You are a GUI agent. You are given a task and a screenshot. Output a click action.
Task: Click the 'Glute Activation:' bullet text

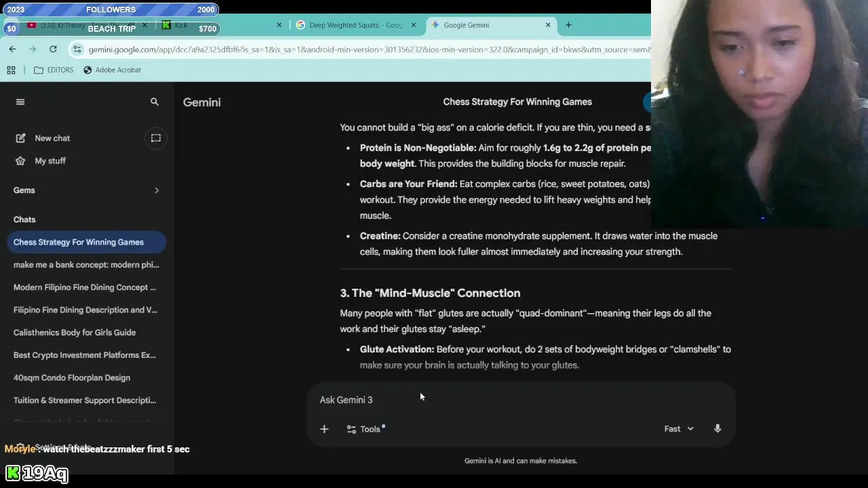[397, 349]
